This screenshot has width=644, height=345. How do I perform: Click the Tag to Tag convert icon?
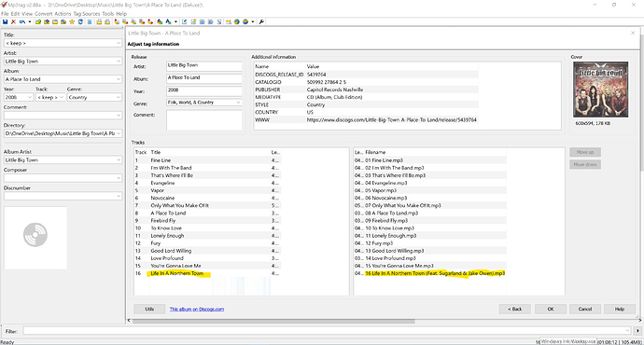(x=150, y=21)
